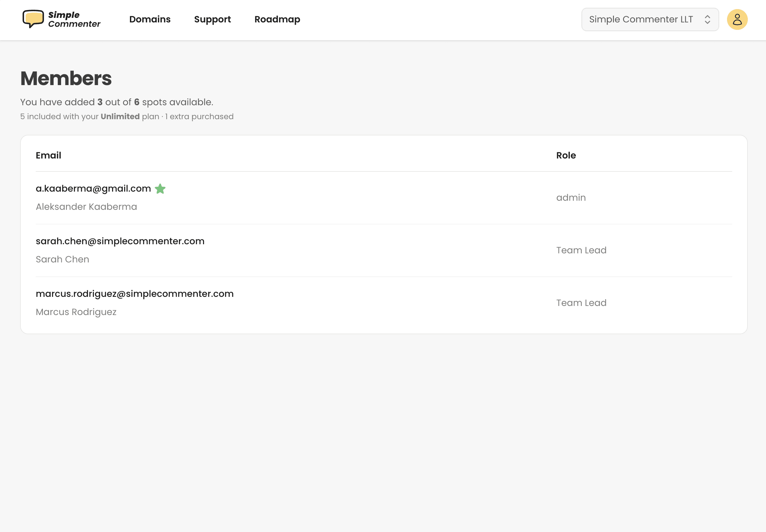Click the Email column header

(48, 155)
